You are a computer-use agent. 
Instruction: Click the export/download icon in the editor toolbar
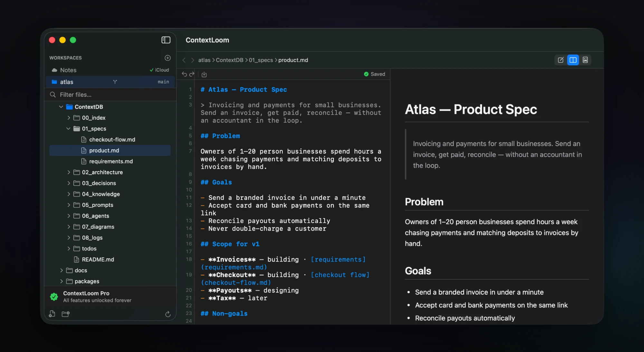[204, 75]
